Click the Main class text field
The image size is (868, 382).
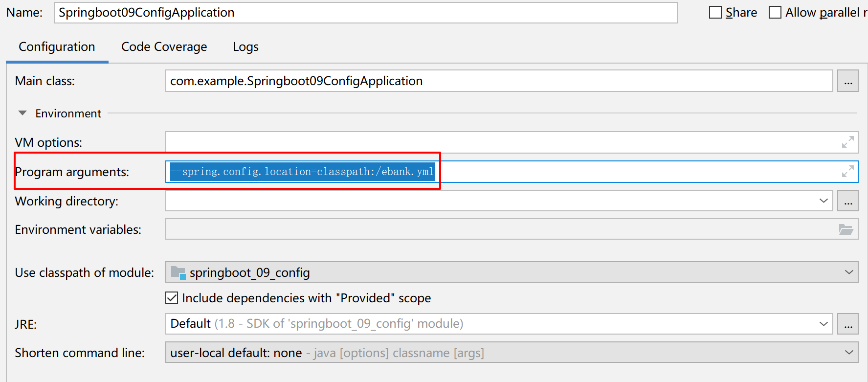[499, 81]
